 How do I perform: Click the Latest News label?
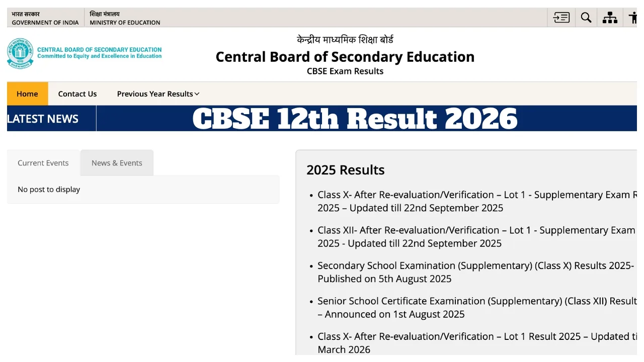42,118
